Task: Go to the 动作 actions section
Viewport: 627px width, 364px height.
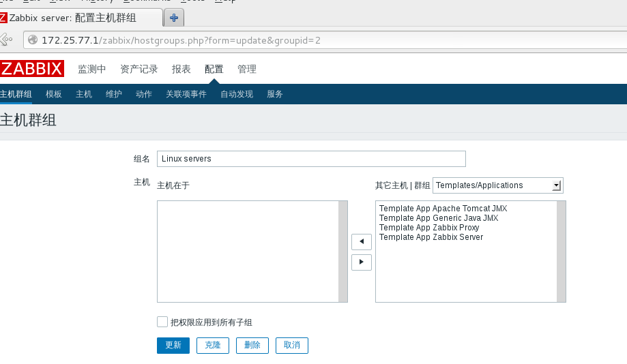Action: 143,94
